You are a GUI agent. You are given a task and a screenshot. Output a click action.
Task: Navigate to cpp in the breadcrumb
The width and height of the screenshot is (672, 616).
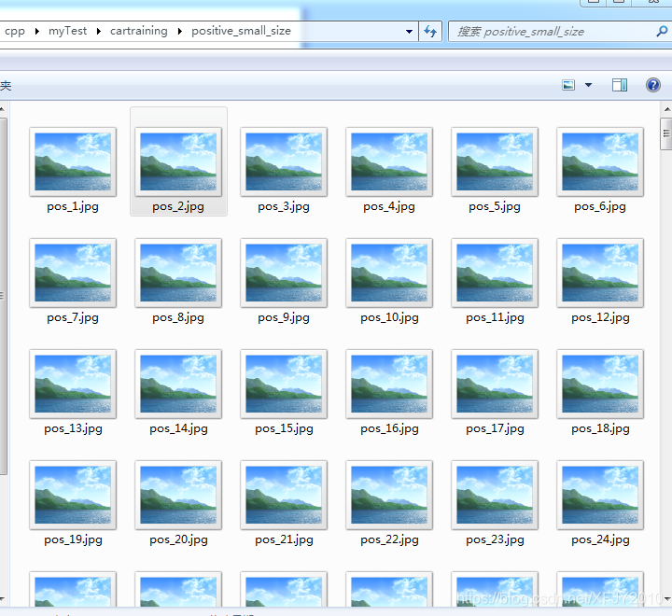(15, 32)
